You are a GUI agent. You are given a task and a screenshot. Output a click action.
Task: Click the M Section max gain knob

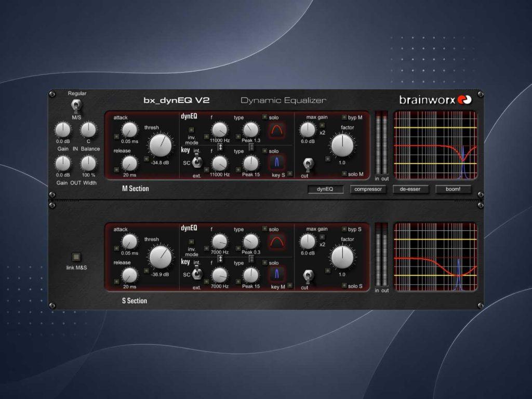tap(308, 130)
